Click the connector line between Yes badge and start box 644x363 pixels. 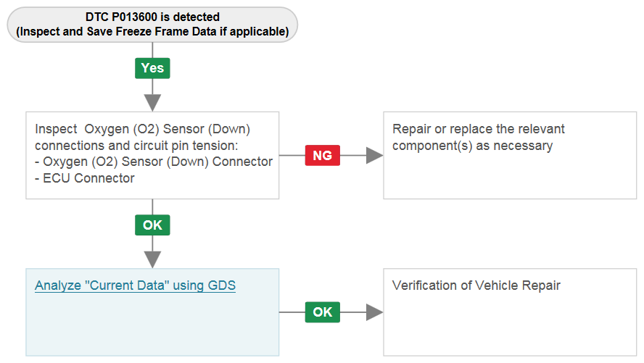[152, 50]
